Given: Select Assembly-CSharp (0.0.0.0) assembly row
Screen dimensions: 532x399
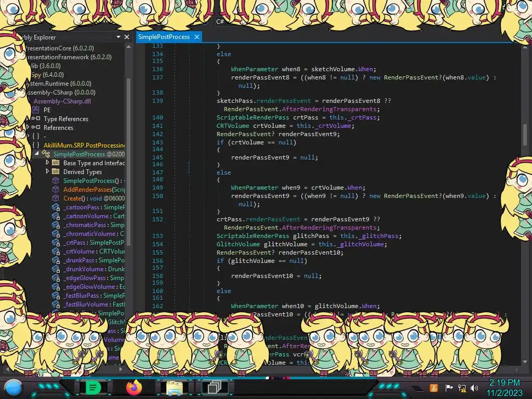Looking at the screenshot, I should [x=61, y=92].
